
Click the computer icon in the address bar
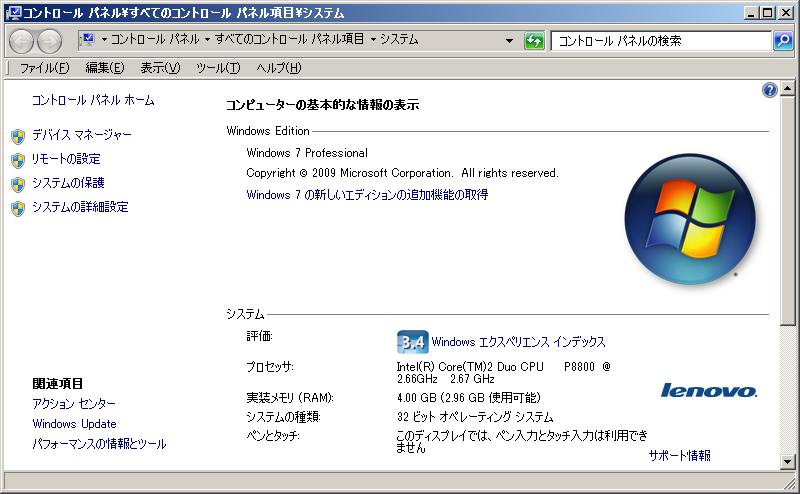pyautogui.click(x=87, y=40)
